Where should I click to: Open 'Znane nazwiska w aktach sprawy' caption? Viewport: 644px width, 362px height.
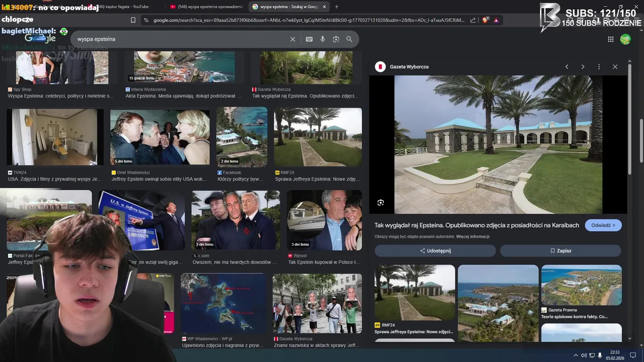[317, 345]
